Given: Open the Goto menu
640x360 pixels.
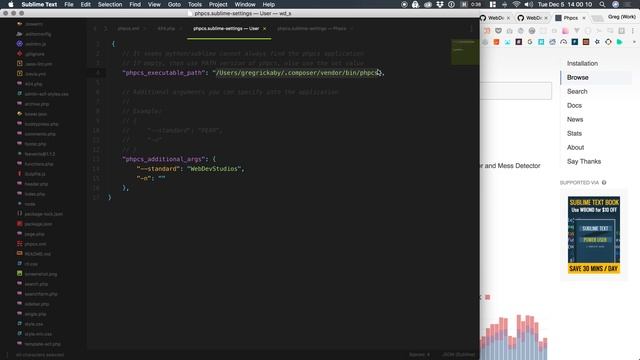Looking at the screenshot, I should [174, 4].
